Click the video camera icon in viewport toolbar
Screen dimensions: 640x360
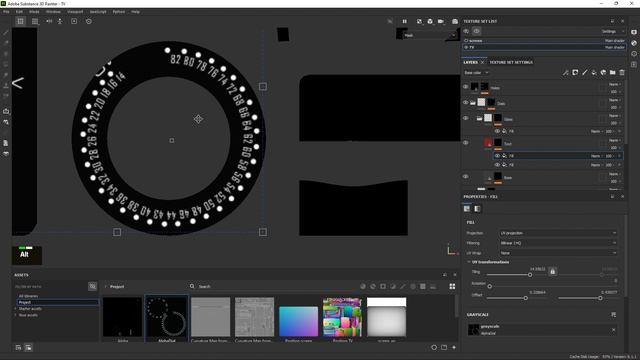(x=441, y=21)
